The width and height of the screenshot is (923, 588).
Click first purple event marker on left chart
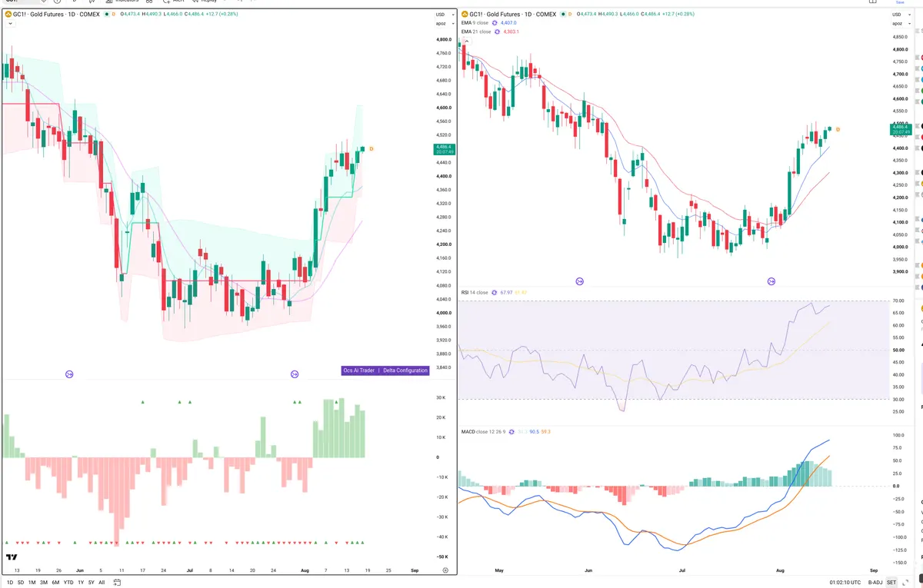68,374
